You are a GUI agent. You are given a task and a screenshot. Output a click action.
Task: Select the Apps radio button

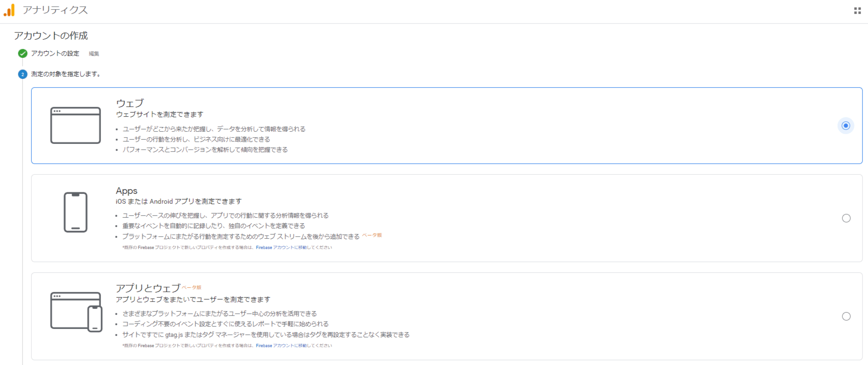(x=846, y=218)
